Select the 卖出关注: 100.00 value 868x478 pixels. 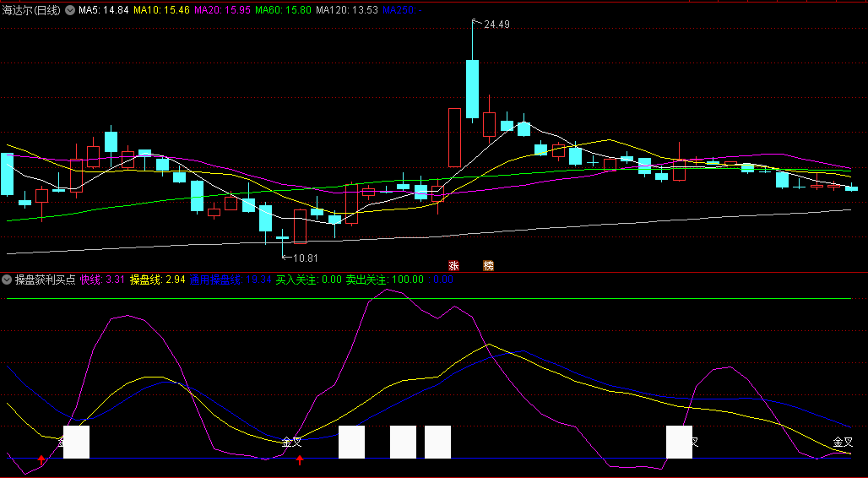(x=385, y=280)
